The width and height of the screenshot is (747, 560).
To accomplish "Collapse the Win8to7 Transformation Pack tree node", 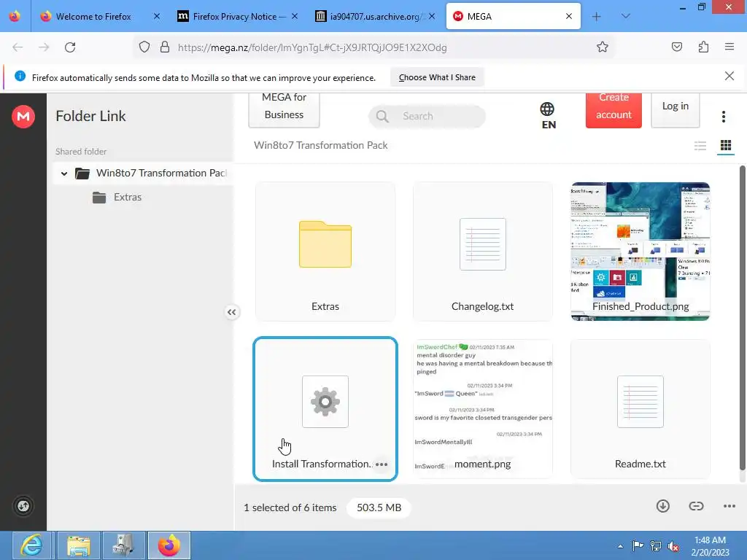I will [64, 174].
